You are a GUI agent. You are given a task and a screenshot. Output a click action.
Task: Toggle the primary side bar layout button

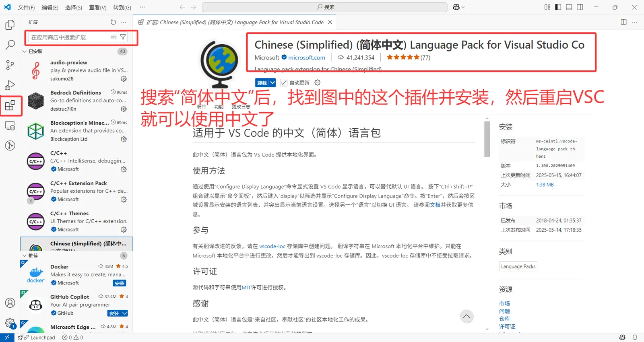(x=558, y=7)
